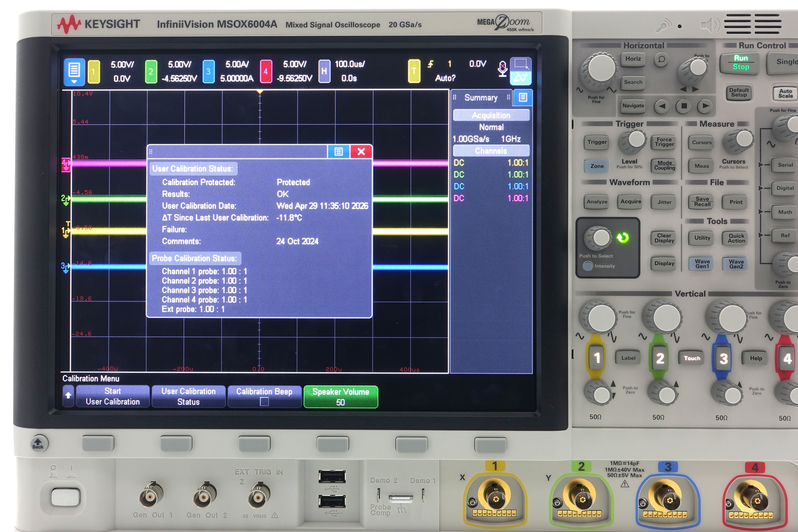This screenshot has height=532, width=798.
Task: Push the Help button in Vertical
Action: click(x=756, y=358)
